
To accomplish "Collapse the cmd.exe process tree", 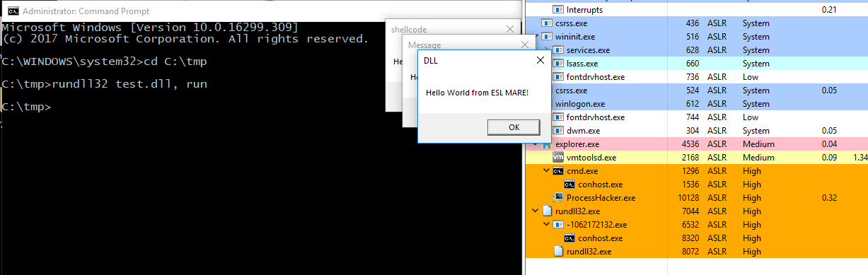I will (x=547, y=171).
